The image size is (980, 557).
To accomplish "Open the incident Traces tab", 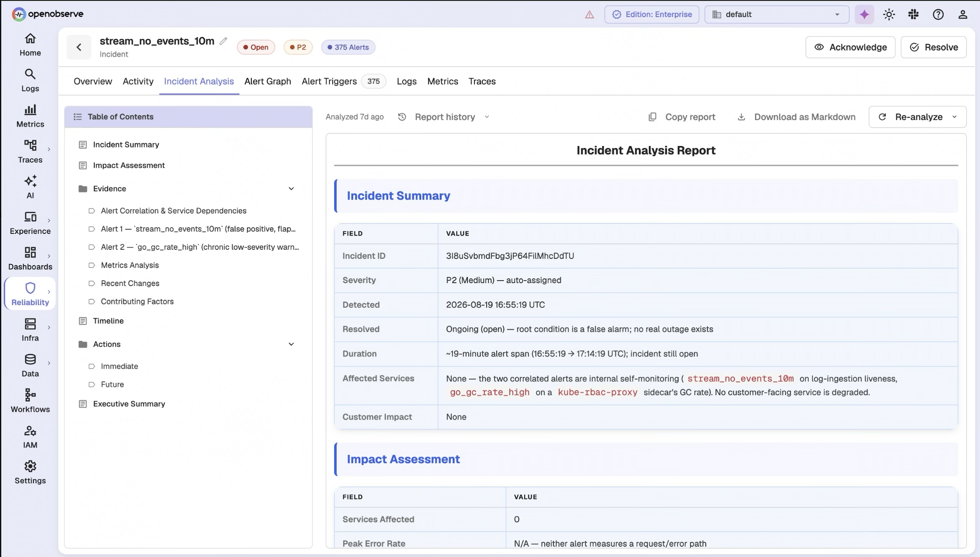I will (482, 81).
